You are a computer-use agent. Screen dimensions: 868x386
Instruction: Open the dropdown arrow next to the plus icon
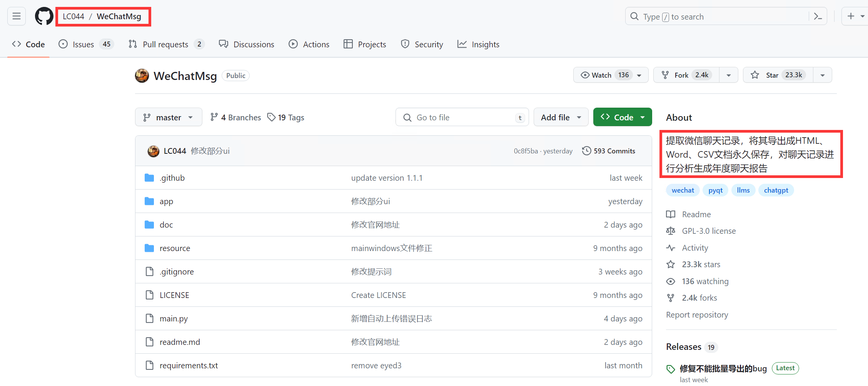[x=863, y=17]
